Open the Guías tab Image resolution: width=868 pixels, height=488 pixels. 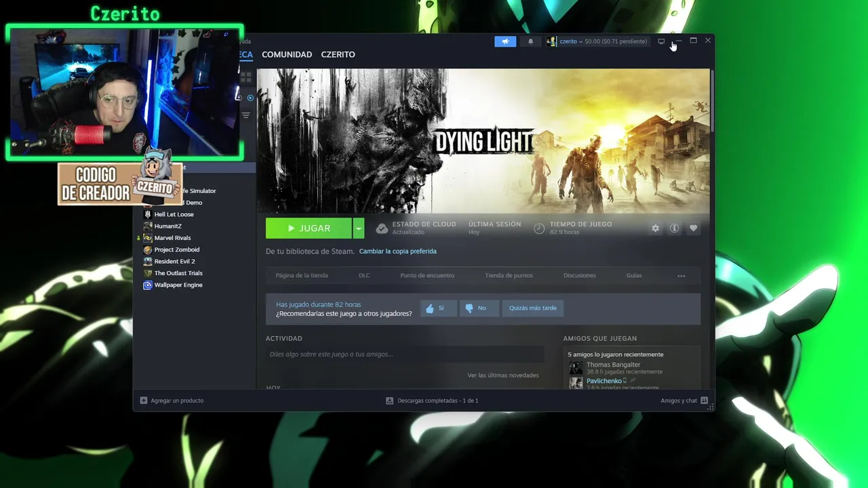pyautogui.click(x=634, y=275)
